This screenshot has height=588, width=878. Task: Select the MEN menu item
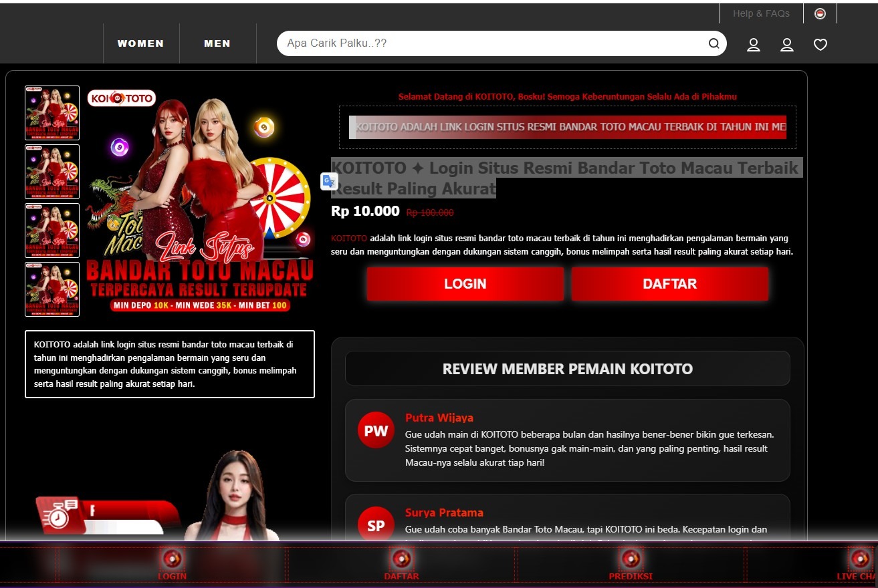pyautogui.click(x=217, y=43)
